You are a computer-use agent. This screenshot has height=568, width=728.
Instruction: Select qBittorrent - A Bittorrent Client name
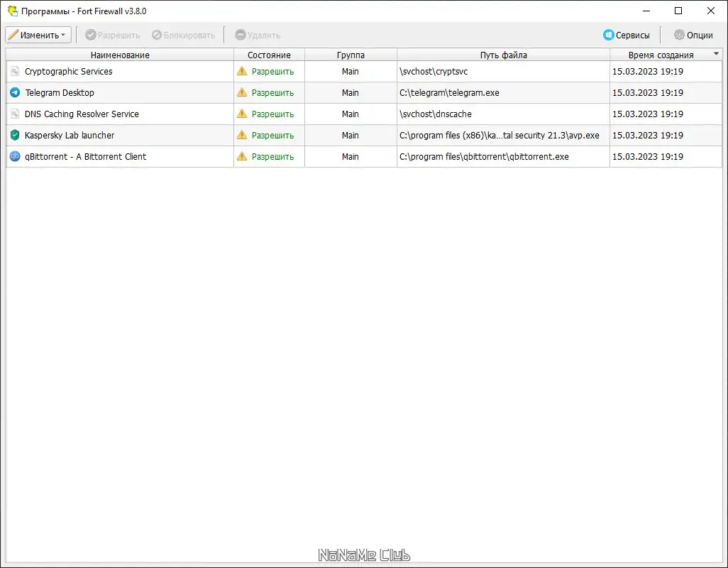click(x=85, y=157)
